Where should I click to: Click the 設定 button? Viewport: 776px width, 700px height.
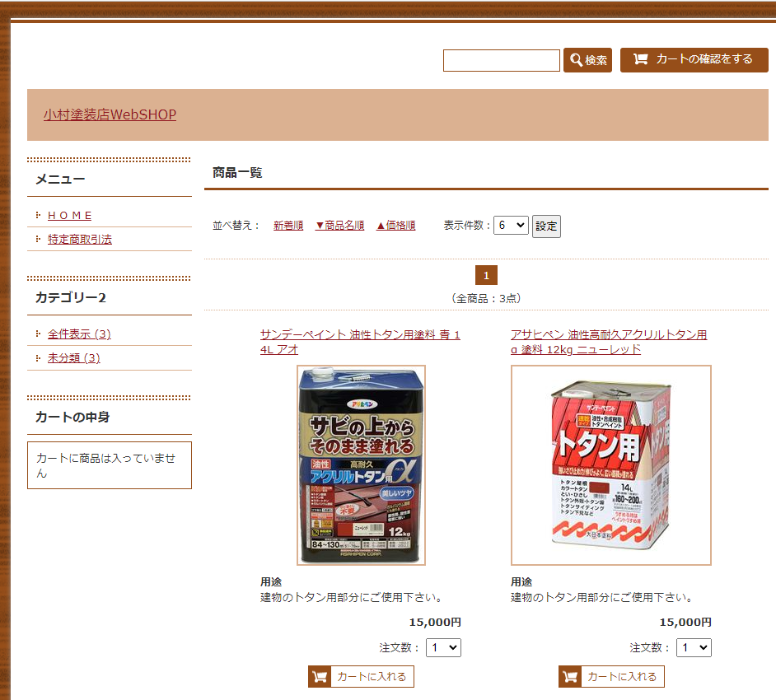pos(546,226)
